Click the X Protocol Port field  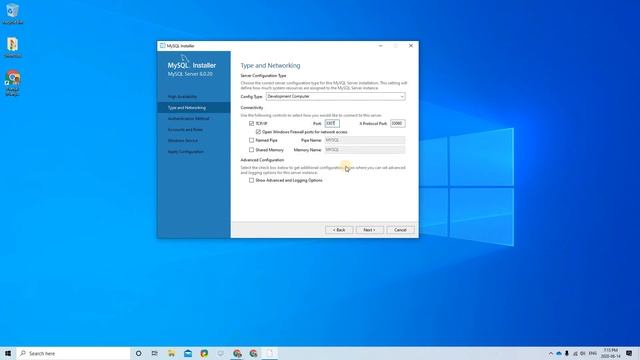click(398, 123)
